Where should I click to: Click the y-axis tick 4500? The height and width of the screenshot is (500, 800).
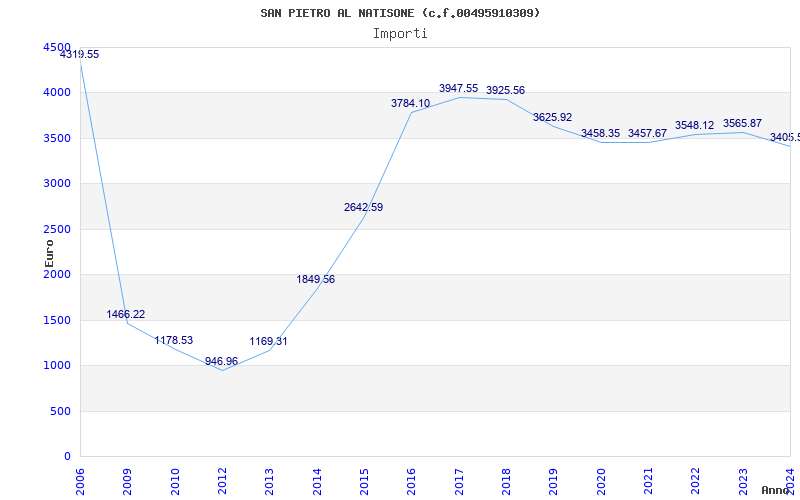57,47
